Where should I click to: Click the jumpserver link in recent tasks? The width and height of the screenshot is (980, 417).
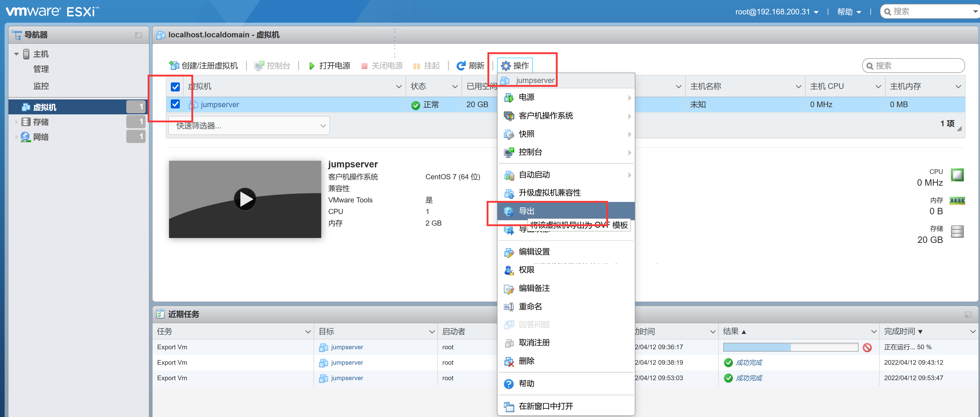pyautogui.click(x=346, y=347)
